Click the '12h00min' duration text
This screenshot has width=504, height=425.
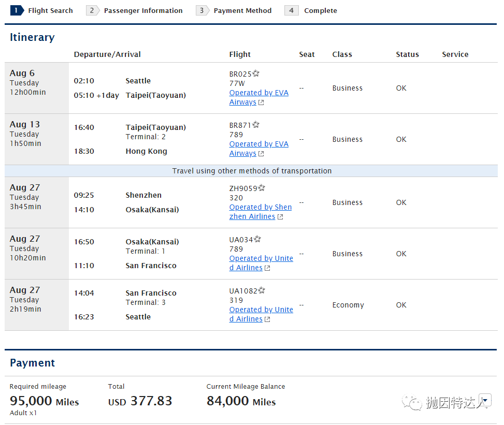point(27,92)
